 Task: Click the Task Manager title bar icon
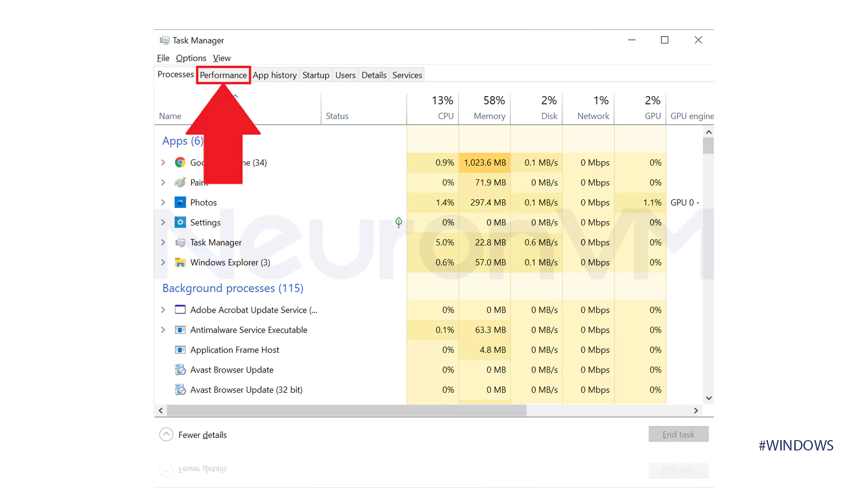[164, 40]
